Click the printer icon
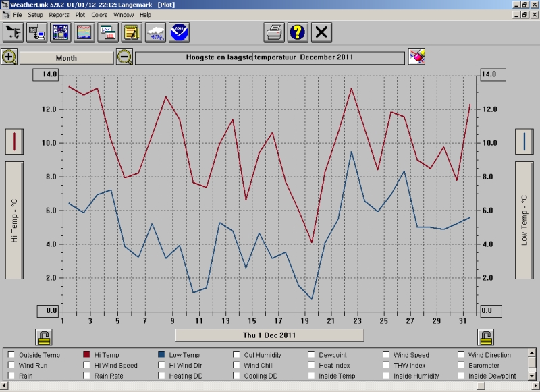 click(274, 32)
